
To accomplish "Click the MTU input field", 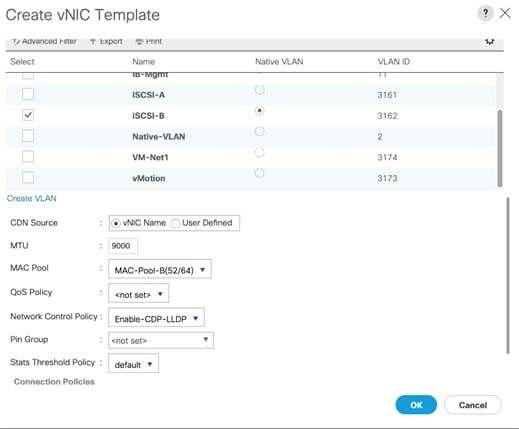I will pos(123,246).
